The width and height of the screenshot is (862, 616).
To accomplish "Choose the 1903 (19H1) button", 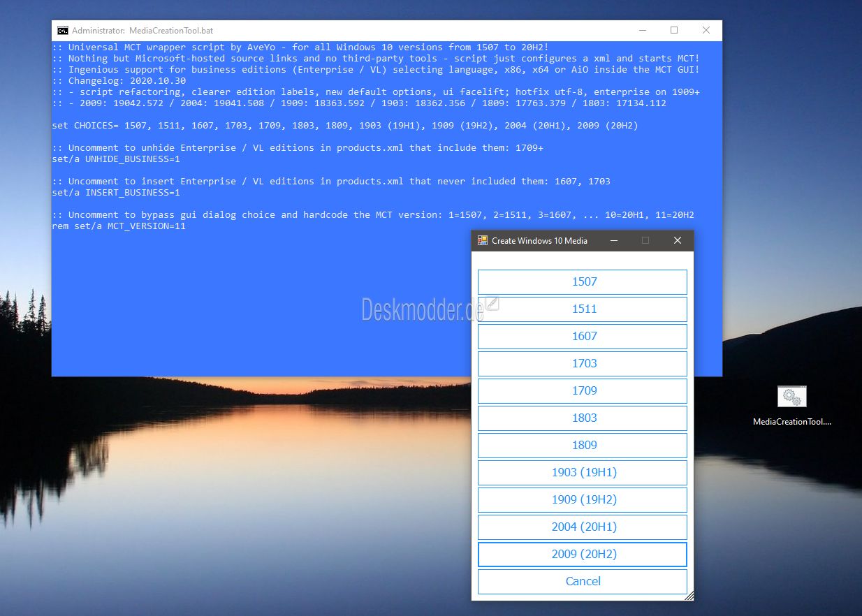I will point(583,473).
